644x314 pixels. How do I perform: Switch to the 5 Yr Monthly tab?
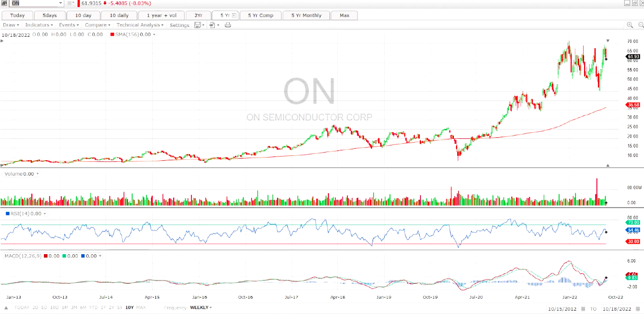pos(307,15)
